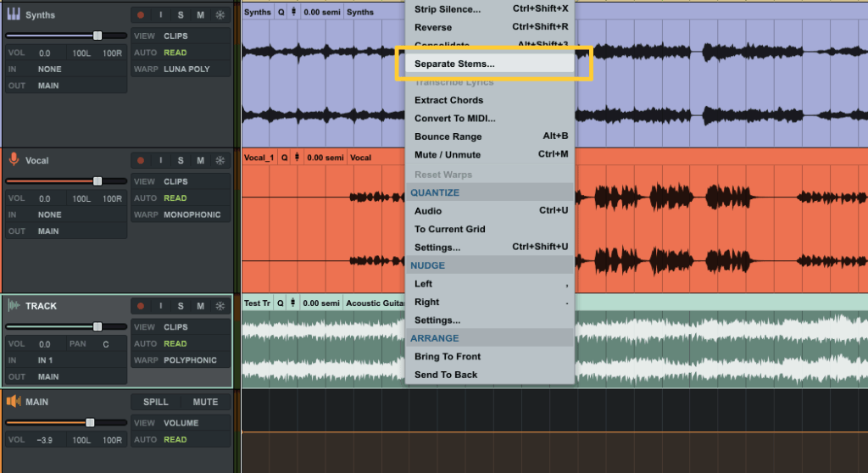Image resolution: width=868 pixels, height=473 pixels.
Task: Click 0.00 semi pitch on Vocal_1 clip
Action: (325, 158)
